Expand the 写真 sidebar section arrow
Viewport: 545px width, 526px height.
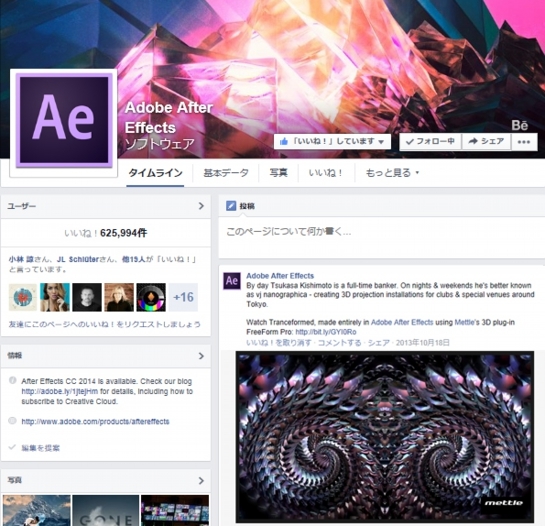201,481
